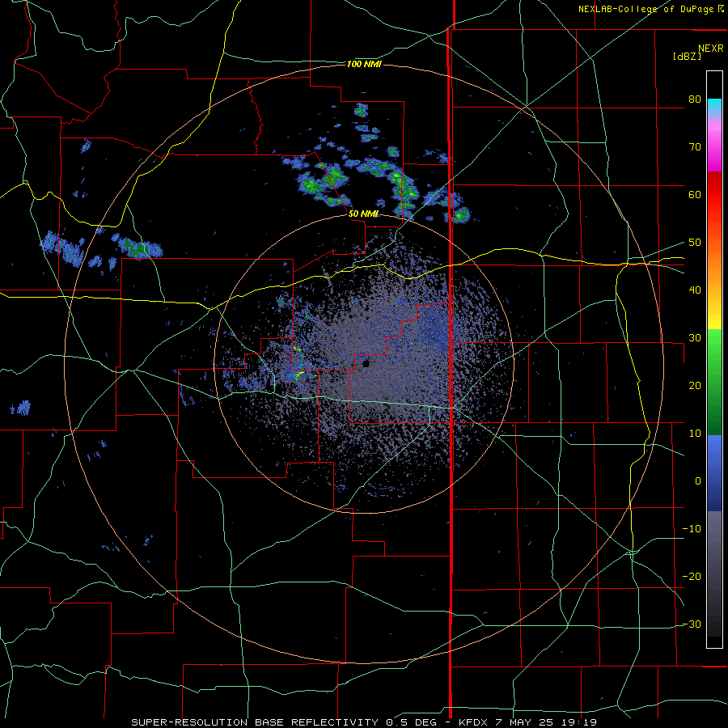
Task: Click the 30 dBZ scale value
Action: click(695, 338)
